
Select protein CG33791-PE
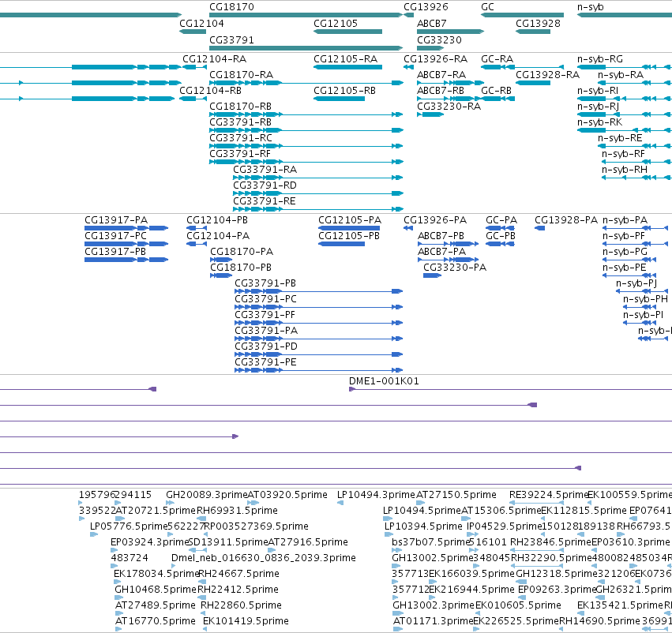point(318,370)
